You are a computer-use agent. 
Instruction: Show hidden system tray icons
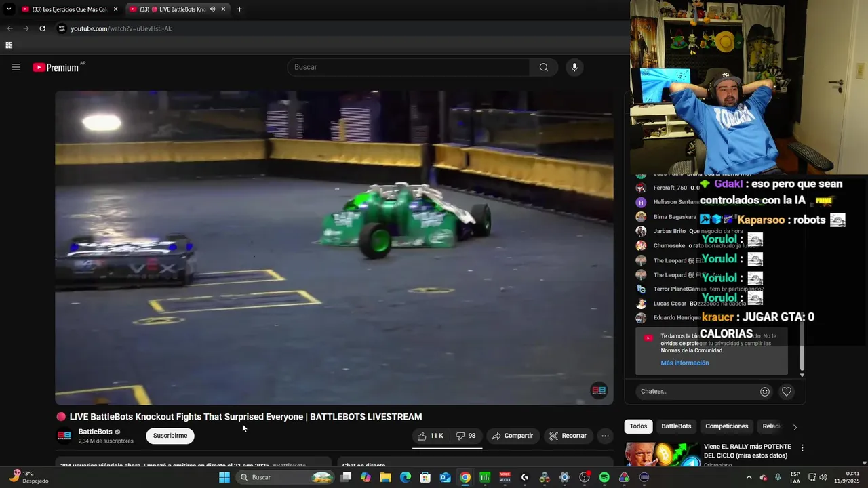click(x=749, y=477)
